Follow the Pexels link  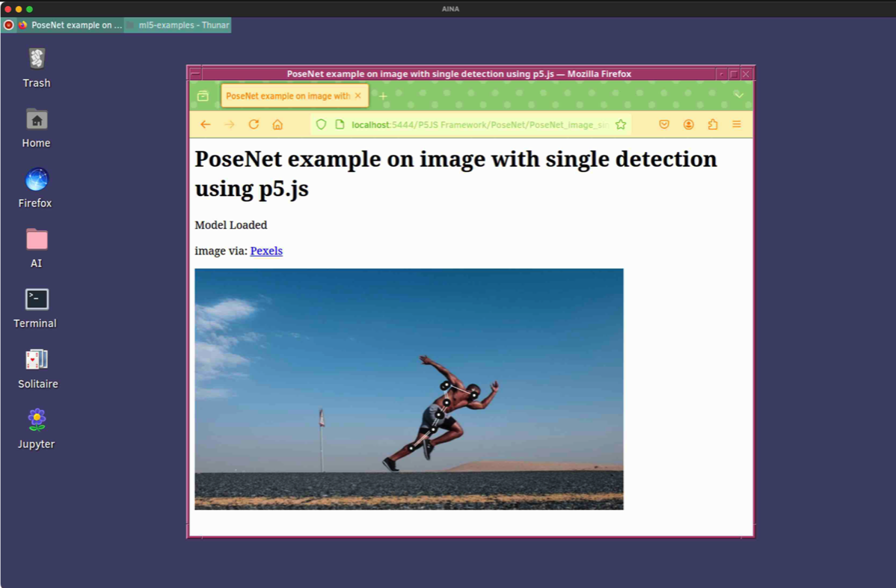(x=266, y=251)
